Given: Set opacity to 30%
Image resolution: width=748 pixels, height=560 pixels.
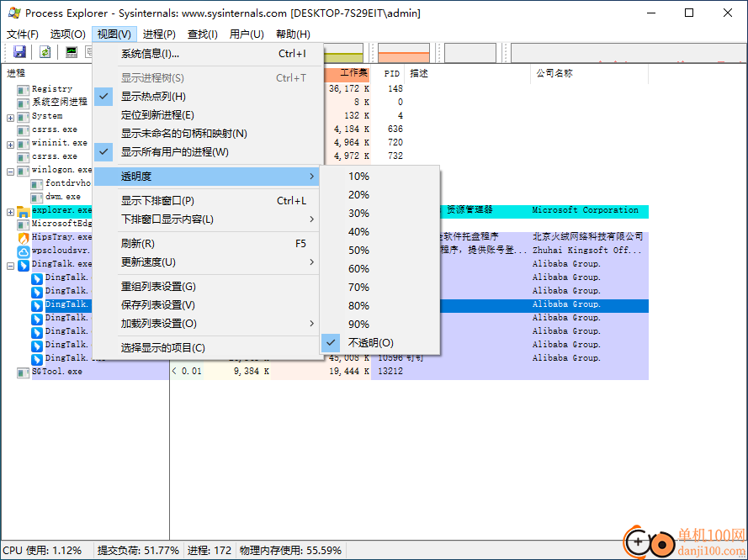Looking at the screenshot, I should (379, 214).
